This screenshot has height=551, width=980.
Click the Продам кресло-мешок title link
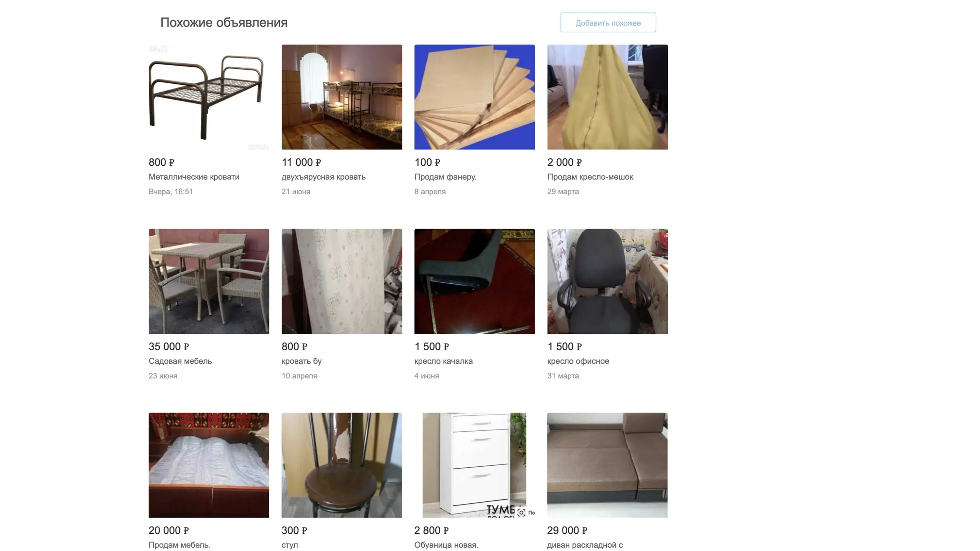590,177
